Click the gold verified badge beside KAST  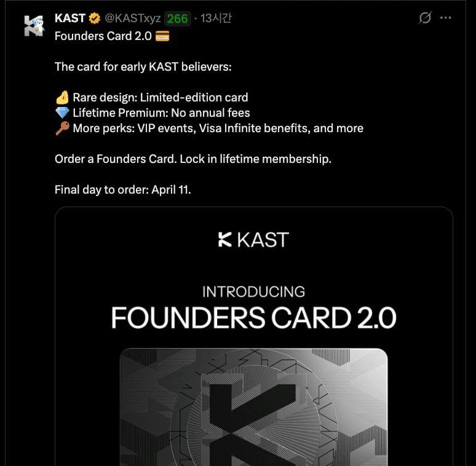(95, 18)
